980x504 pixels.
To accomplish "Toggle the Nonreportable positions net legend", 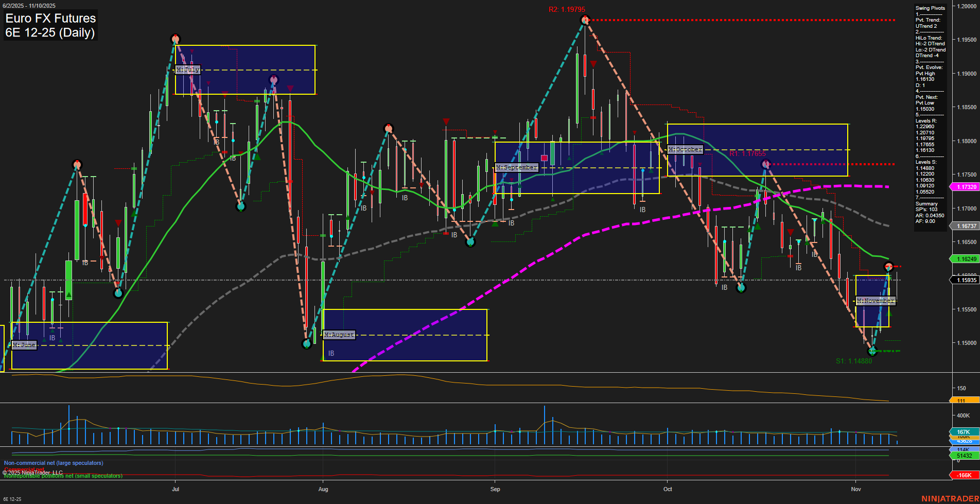I will 63,476.
